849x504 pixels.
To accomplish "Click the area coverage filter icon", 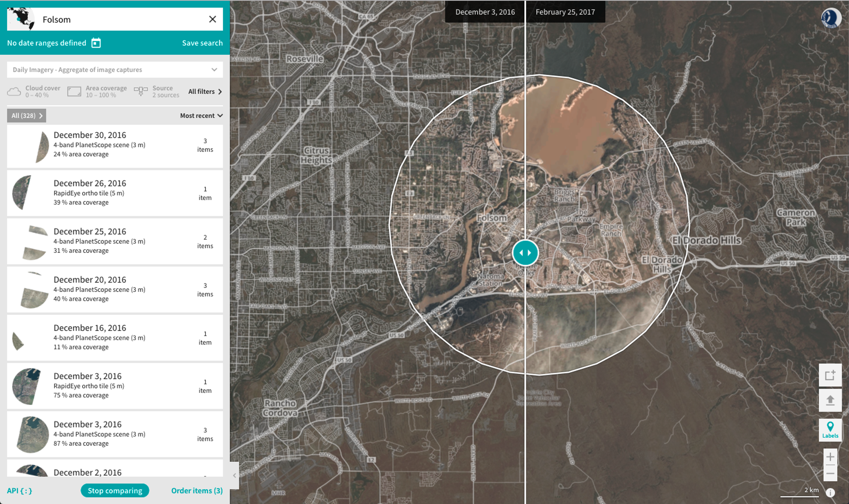I will tap(74, 92).
